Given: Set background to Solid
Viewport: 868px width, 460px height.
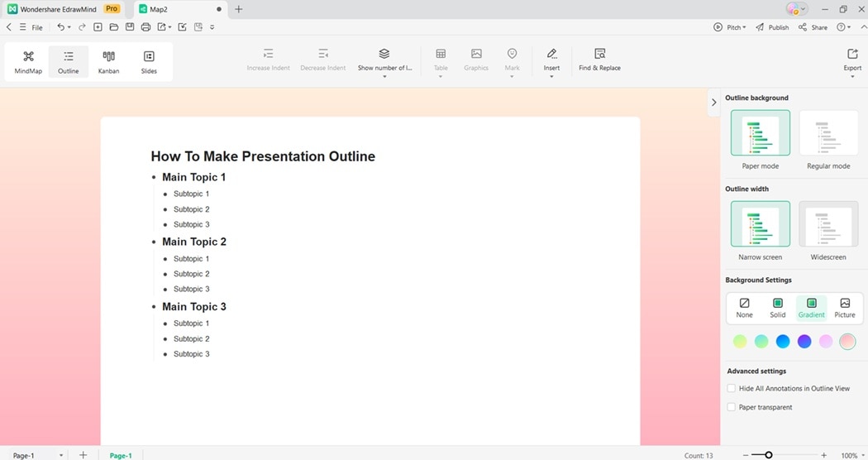Looking at the screenshot, I should coord(778,308).
